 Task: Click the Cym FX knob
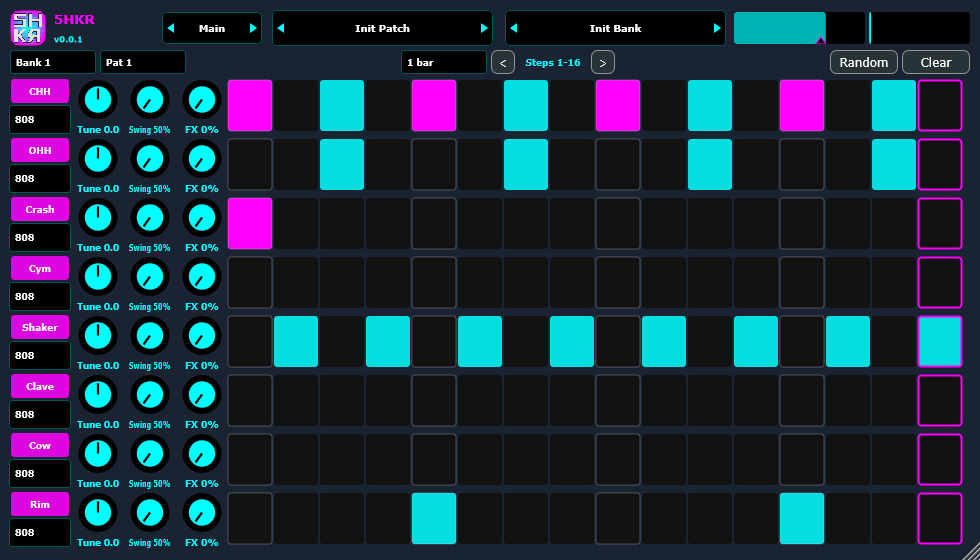pos(201,277)
